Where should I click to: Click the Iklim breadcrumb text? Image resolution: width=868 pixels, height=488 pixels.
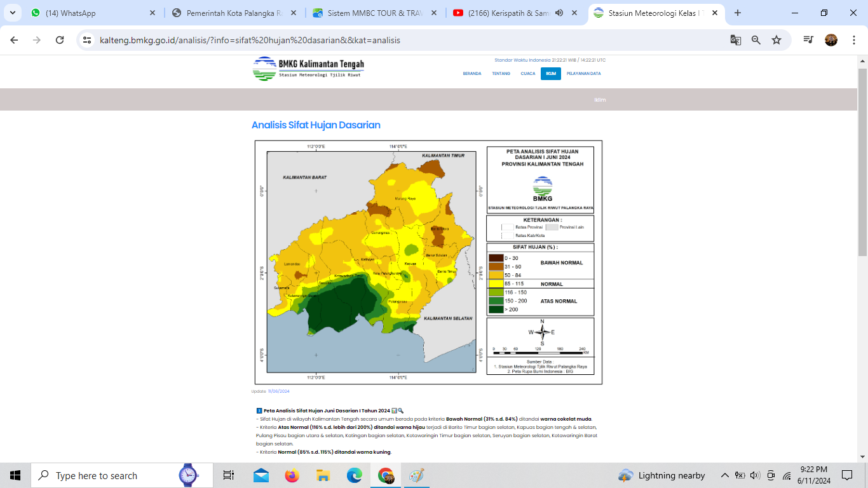click(x=600, y=100)
